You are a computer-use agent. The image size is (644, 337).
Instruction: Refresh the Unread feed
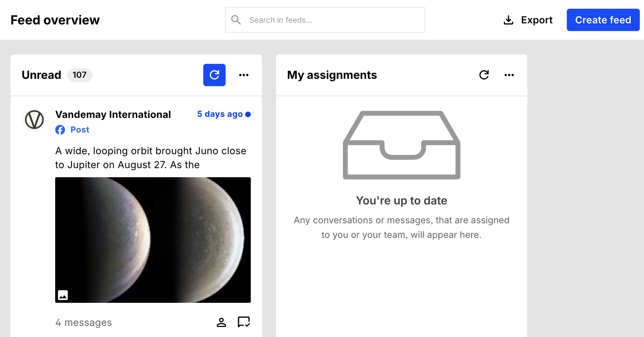(x=214, y=75)
